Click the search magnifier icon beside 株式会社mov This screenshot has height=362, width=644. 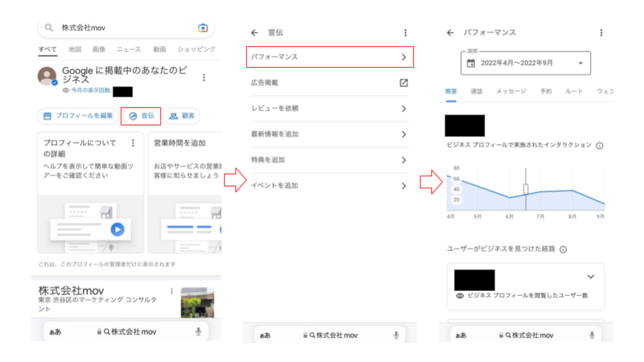[49, 28]
